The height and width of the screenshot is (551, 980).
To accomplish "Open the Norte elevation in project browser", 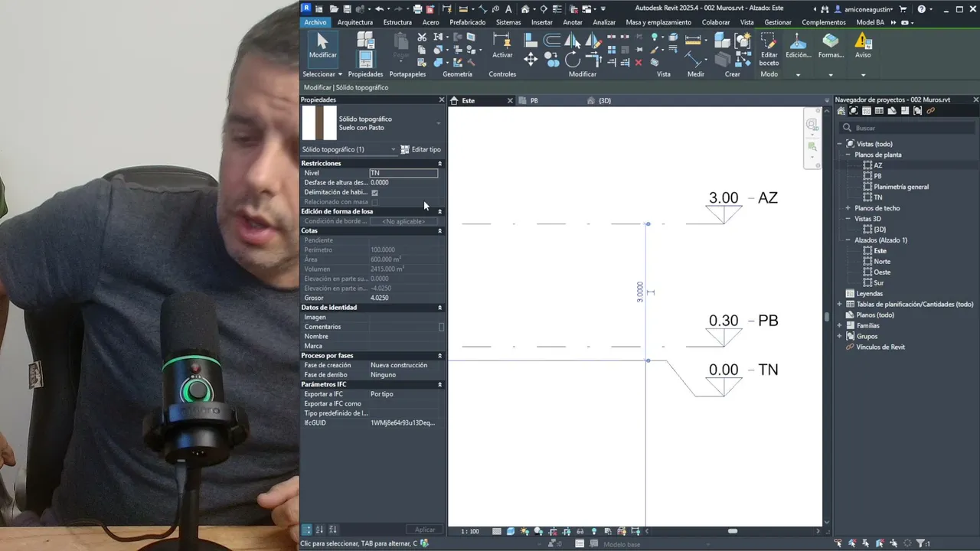I will (882, 262).
